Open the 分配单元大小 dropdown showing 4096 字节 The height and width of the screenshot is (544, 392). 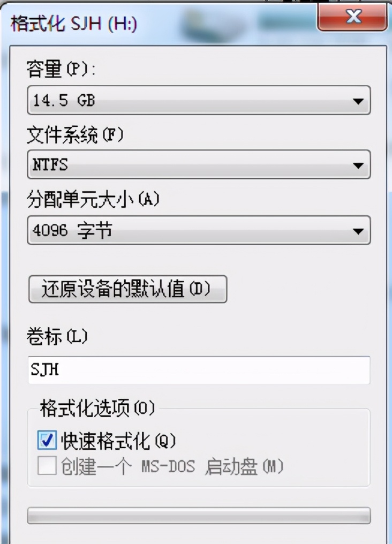click(198, 230)
